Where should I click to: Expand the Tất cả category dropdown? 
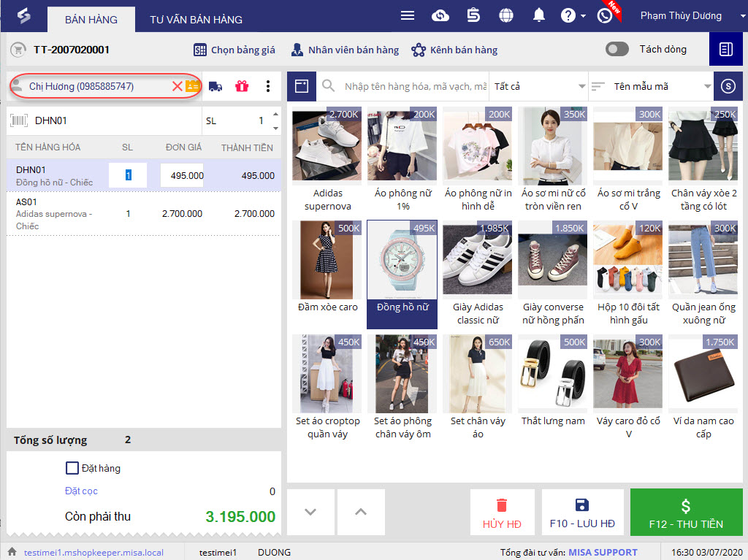coord(539,86)
